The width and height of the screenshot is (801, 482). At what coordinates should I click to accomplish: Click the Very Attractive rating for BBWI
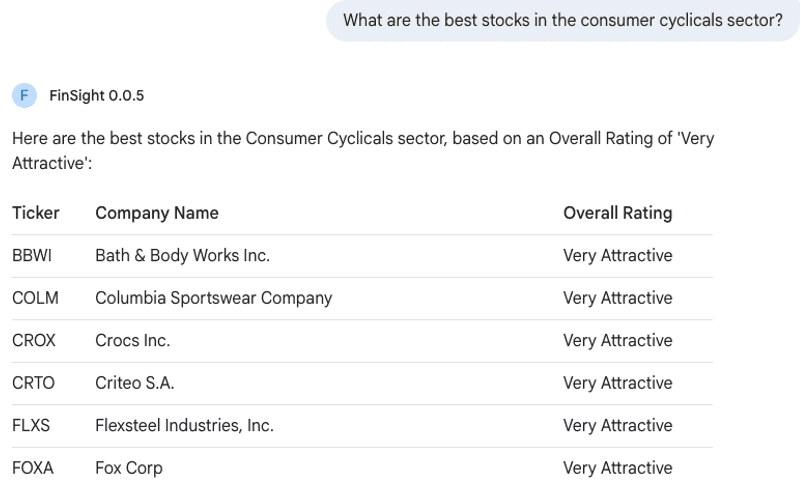pyautogui.click(x=617, y=256)
